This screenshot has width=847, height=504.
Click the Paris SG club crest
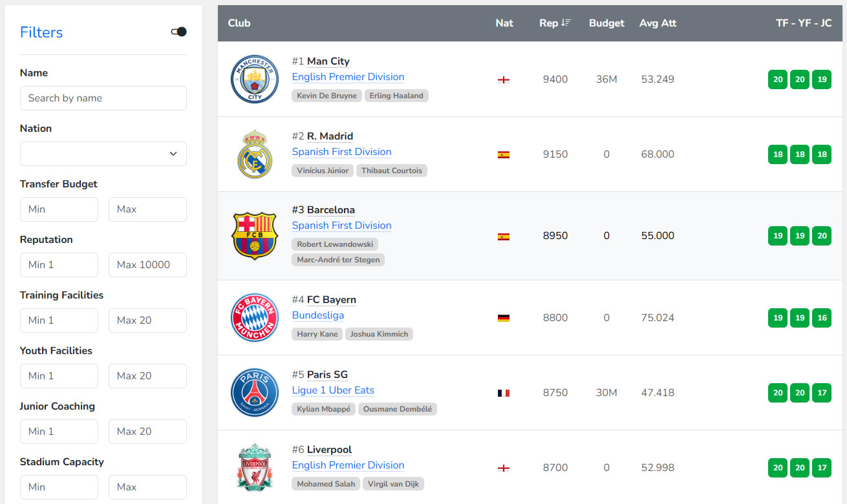pos(255,392)
